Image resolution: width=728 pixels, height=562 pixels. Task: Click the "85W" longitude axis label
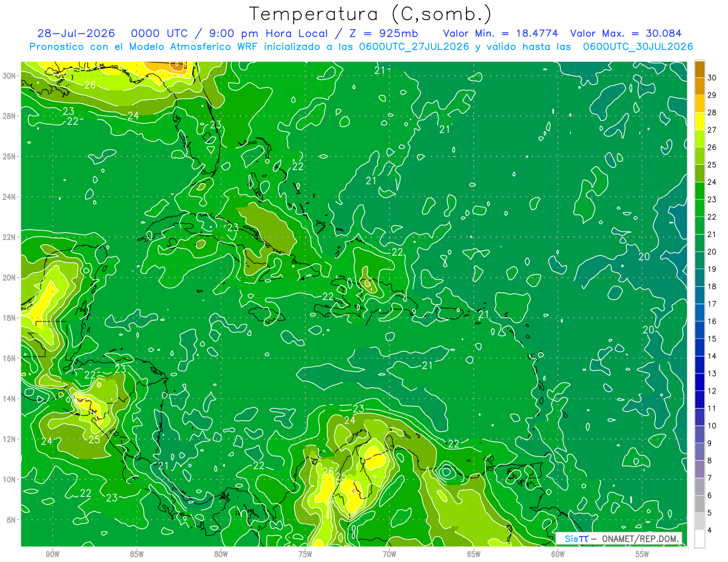point(136,554)
